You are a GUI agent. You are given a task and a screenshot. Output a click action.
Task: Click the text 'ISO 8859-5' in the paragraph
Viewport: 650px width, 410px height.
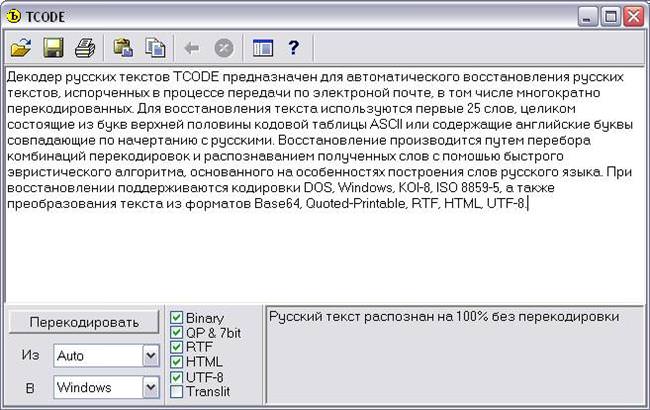468,187
